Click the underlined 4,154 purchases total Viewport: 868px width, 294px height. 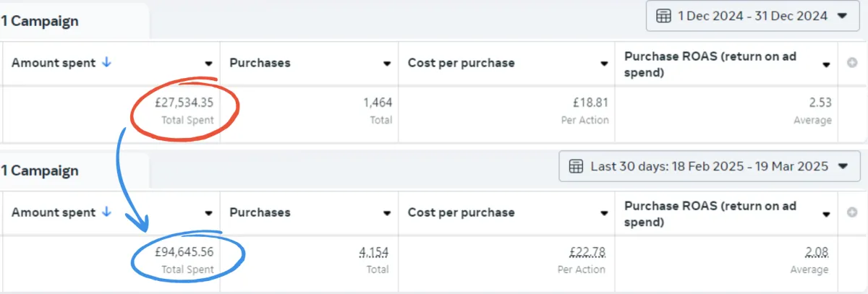pyautogui.click(x=374, y=252)
